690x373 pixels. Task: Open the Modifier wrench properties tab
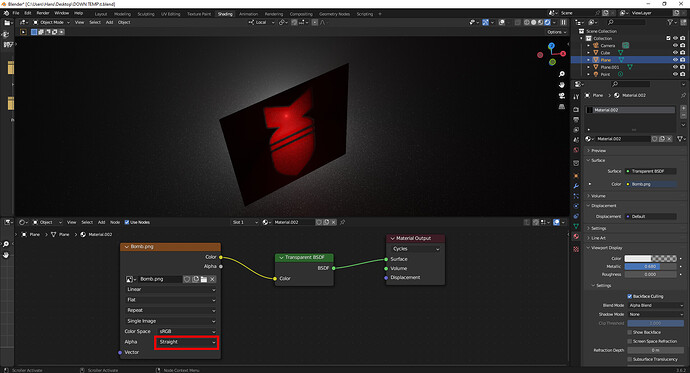click(x=576, y=186)
